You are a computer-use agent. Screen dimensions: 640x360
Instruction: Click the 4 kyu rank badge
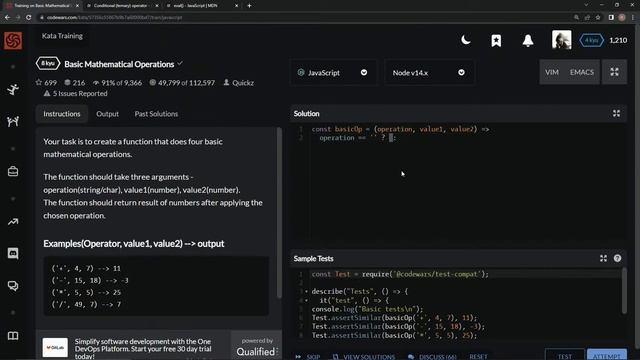[591, 40]
